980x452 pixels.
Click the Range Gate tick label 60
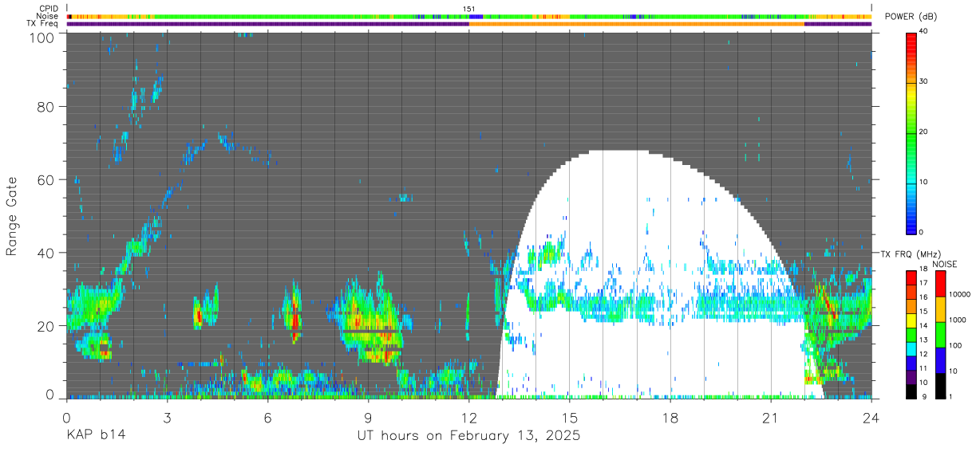point(47,179)
